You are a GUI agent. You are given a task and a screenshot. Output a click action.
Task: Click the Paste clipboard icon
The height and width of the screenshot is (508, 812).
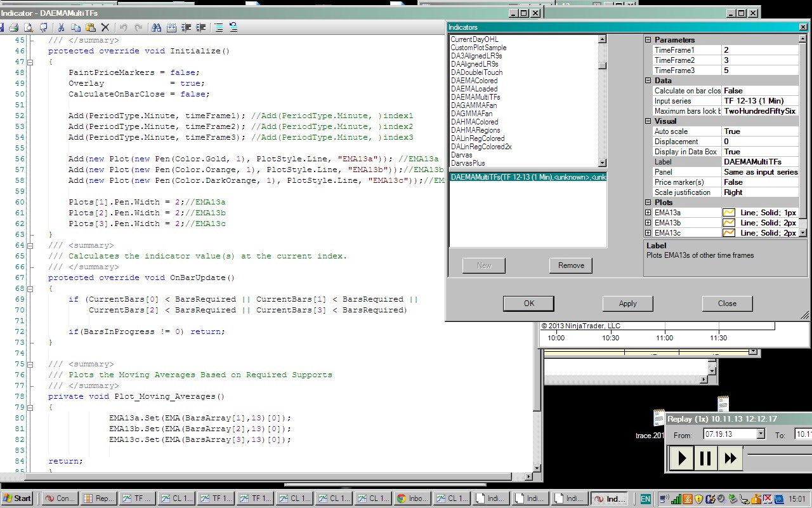[90, 27]
